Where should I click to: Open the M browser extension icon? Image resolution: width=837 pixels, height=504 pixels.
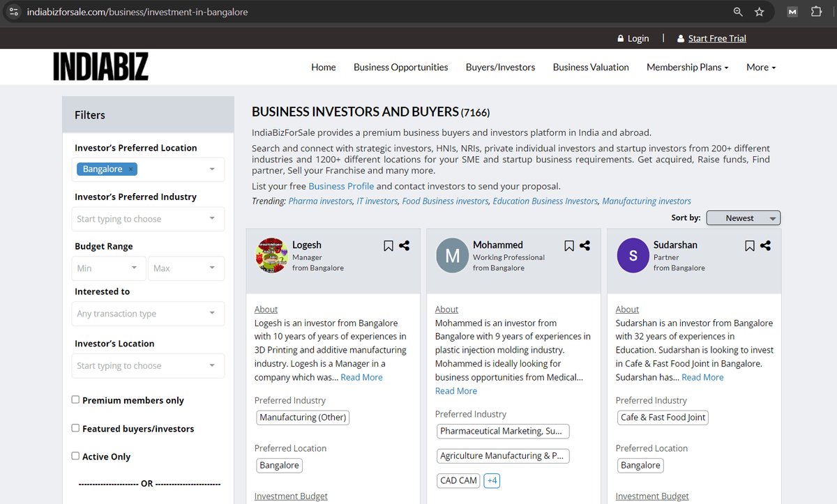(792, 12)
